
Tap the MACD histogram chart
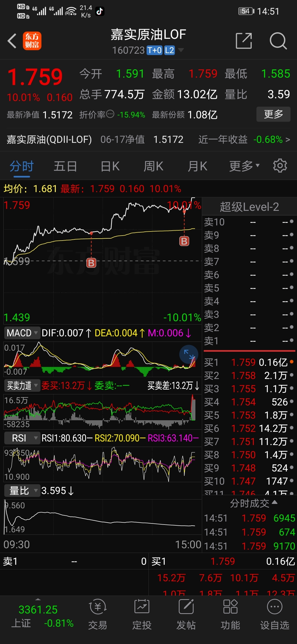tap(103, 359)
